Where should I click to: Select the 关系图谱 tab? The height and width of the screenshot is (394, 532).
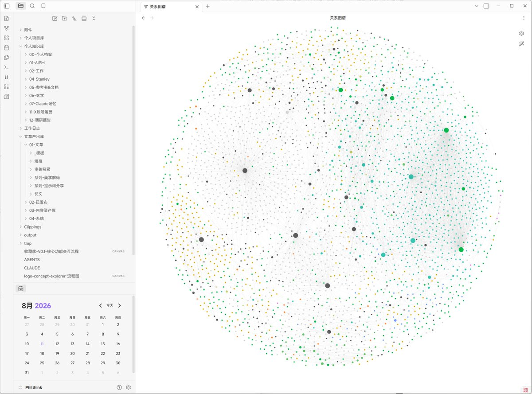170,6
